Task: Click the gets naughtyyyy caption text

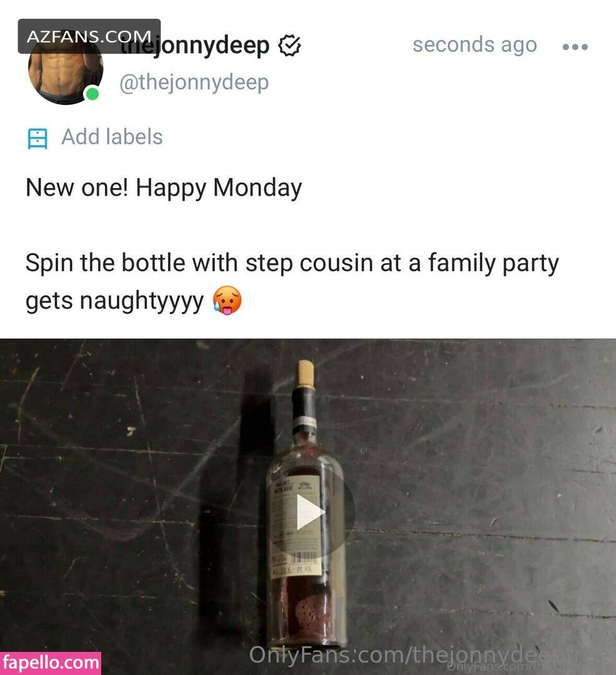Action: [x=114, y=301]
